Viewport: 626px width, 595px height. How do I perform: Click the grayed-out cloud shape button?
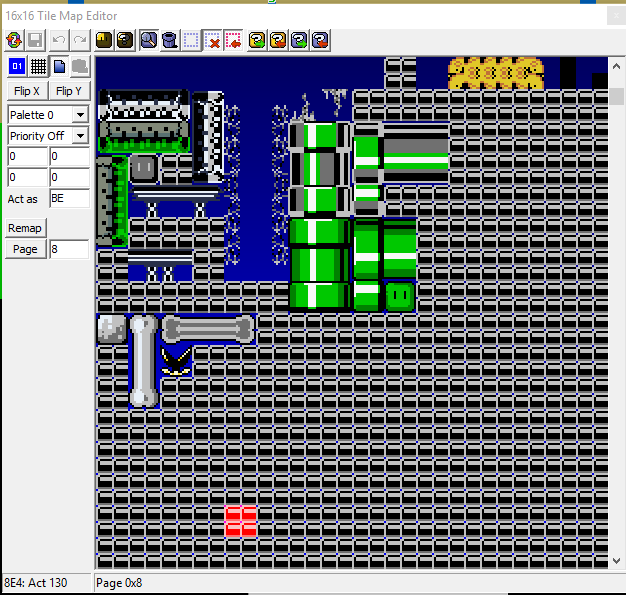80,66
